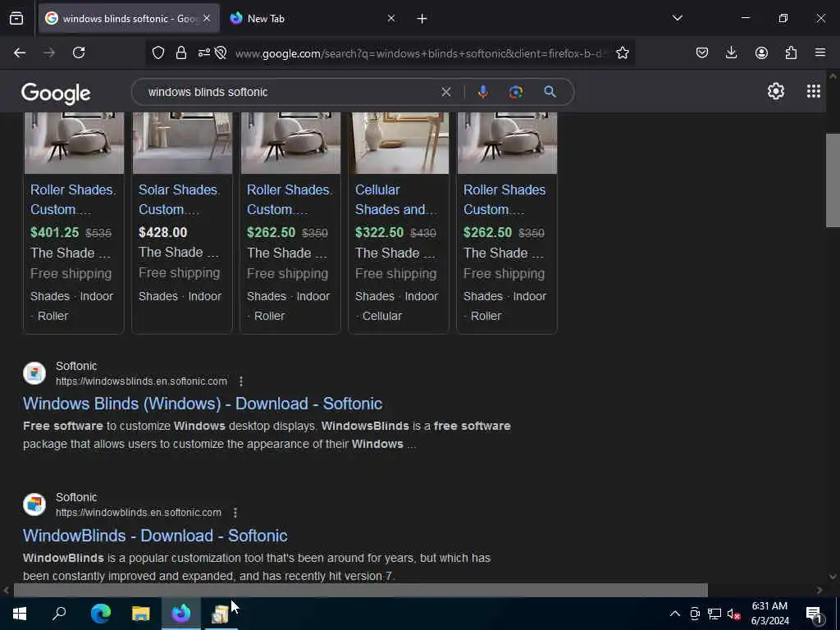Click first Softonic result site favicon
Screen dimensions: 840x630
click(34, 373)
